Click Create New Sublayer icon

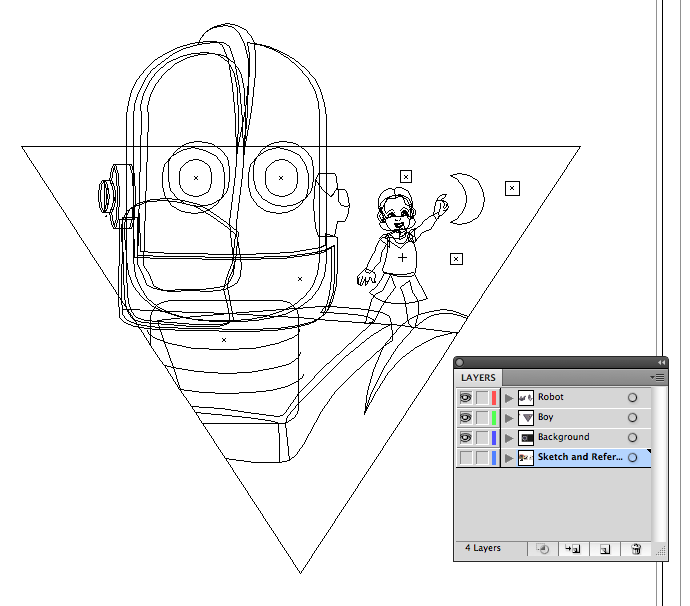tap(573, 549)
